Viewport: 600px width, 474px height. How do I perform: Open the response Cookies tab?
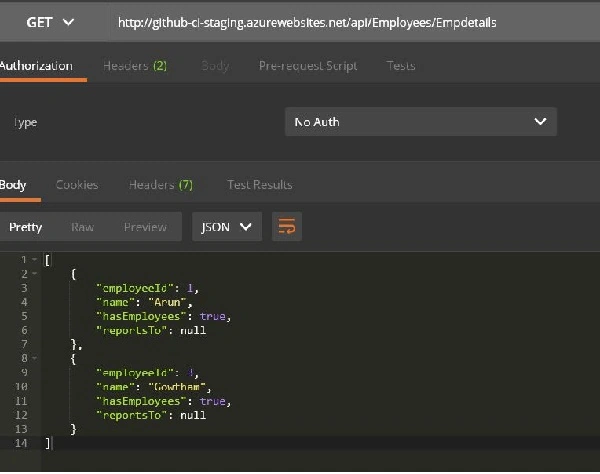tap(77, 185)
